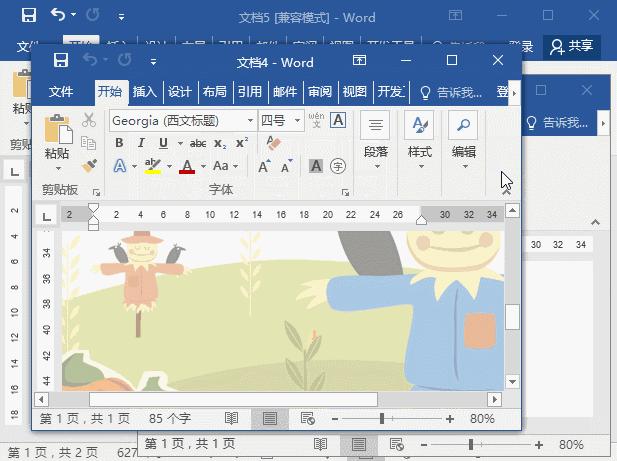The height and width of the screenshot is (461, 617).
Task: Undo last action in 文档5 window
Action: (x=58, y=15)
